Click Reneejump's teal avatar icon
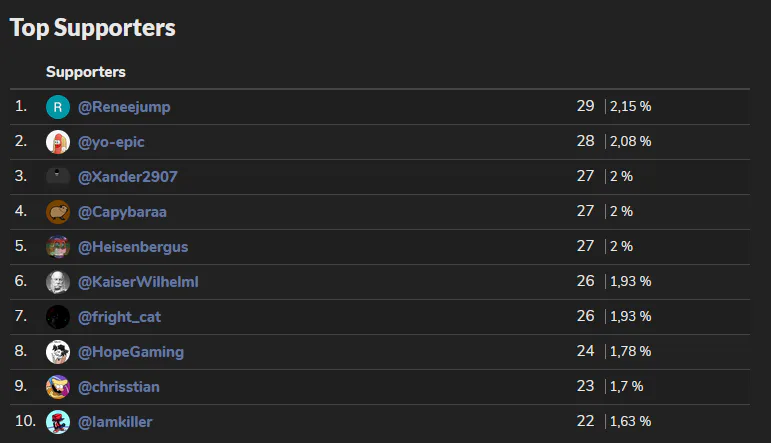The height and width of the screenshot is (443, 771). tap(58, 107)
